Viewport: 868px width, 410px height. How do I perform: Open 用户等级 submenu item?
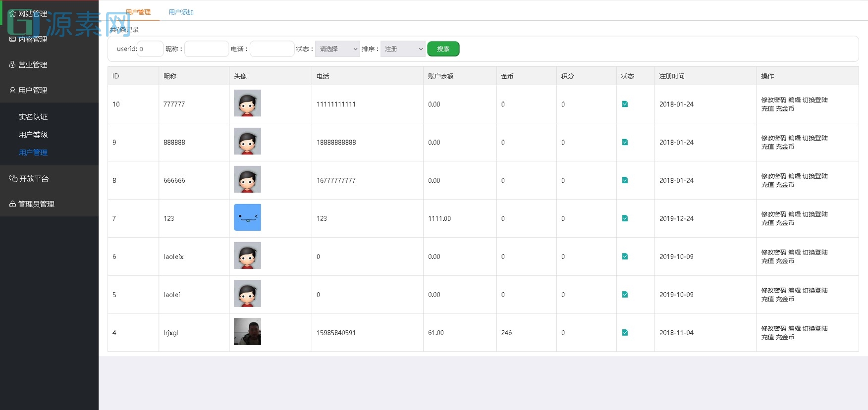pyautogui.click(x=33, y=135)
